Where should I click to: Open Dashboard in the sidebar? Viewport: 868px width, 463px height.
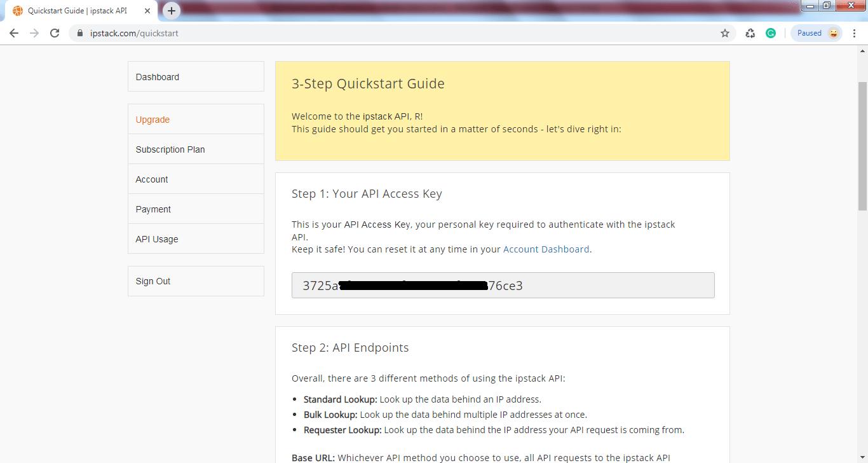point(196,77)
